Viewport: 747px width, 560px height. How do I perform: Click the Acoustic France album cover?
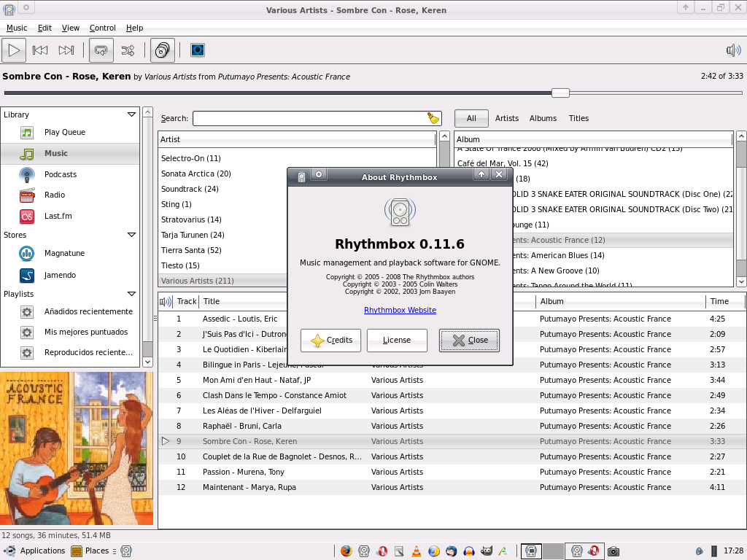(77, 448)
